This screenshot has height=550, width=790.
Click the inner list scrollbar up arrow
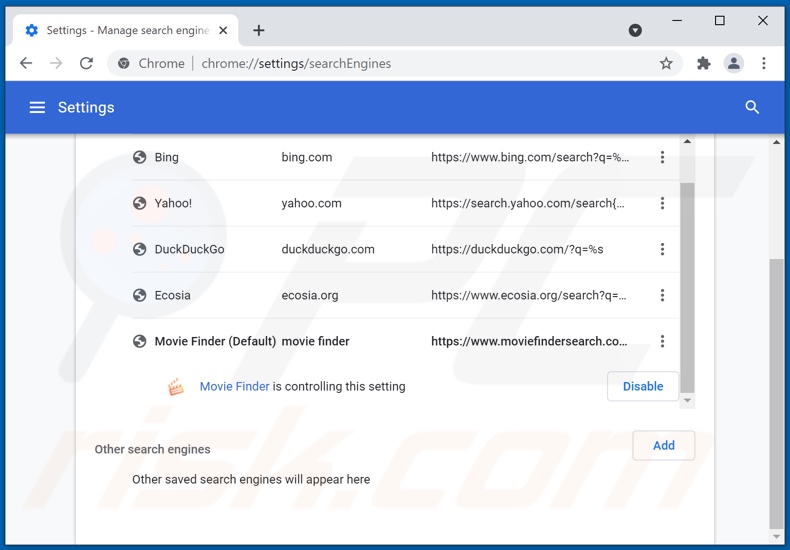687,142
